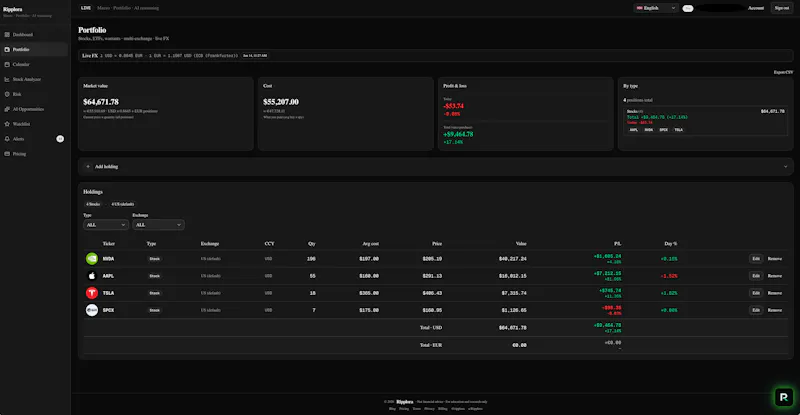Click the Rippleira logo in sidebar

point(13,9)
